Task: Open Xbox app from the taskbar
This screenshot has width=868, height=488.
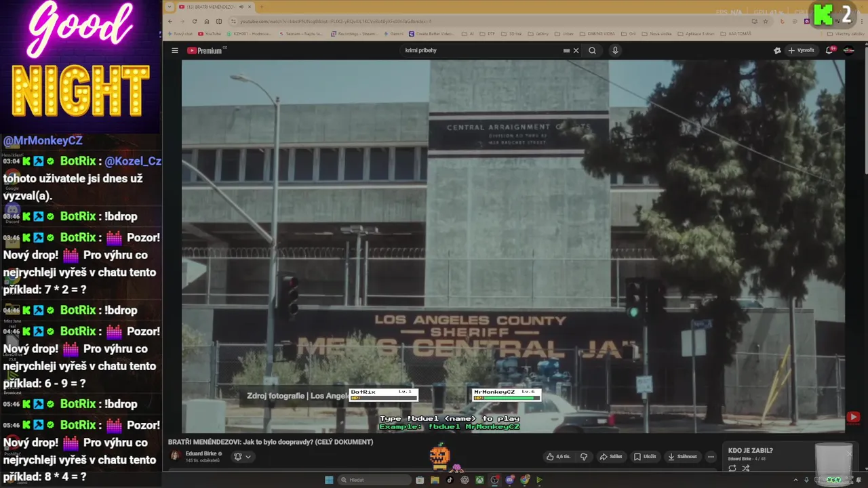Action: [x=479, y=480]
